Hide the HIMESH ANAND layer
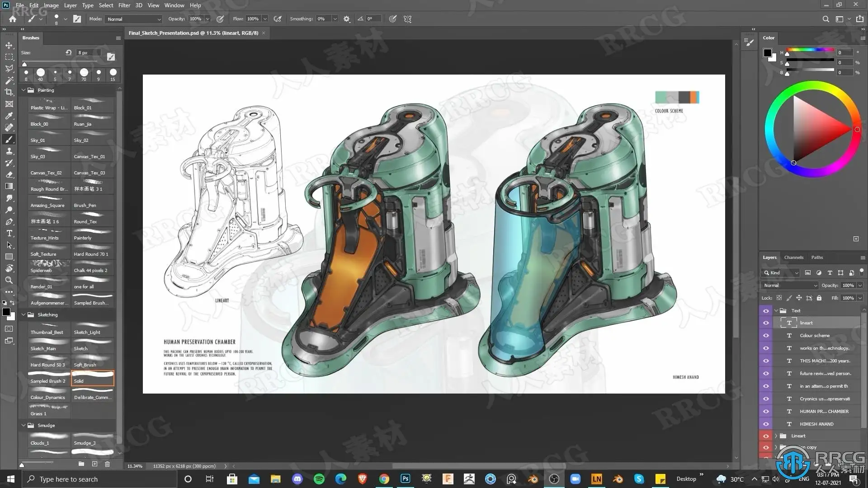868x488 pixels. point(766,424)
